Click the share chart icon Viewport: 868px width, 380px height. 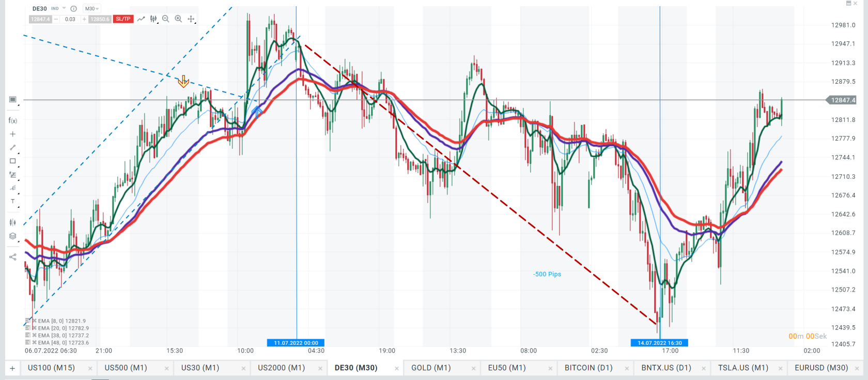tap(13, 256)
